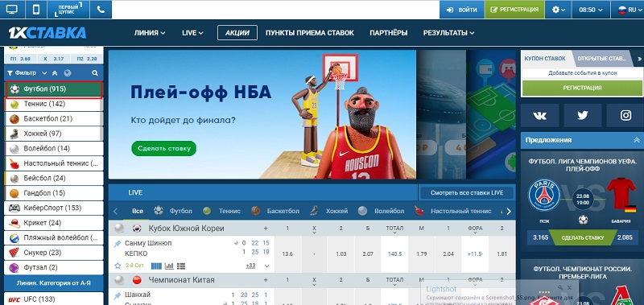This screenshot has height=305, width=644.
Task: Switch to the ОТКРЫТЫЕ СТАВКИ tab
Action: click(602, 59)
